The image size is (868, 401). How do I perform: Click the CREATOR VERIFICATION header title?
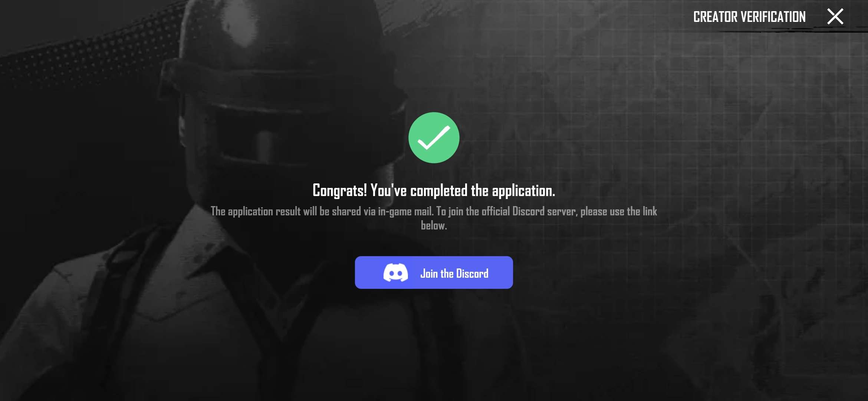click(x=749, y=17)
